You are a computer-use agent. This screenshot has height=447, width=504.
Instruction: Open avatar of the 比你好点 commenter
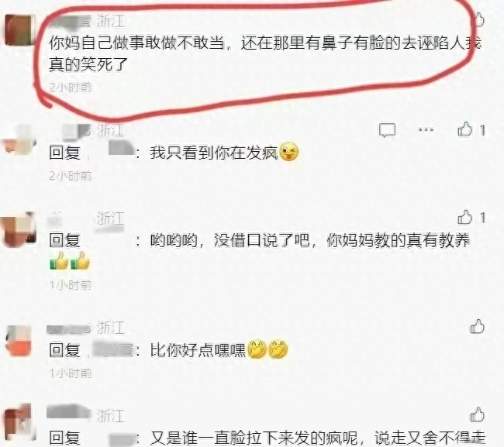point(19,340)
